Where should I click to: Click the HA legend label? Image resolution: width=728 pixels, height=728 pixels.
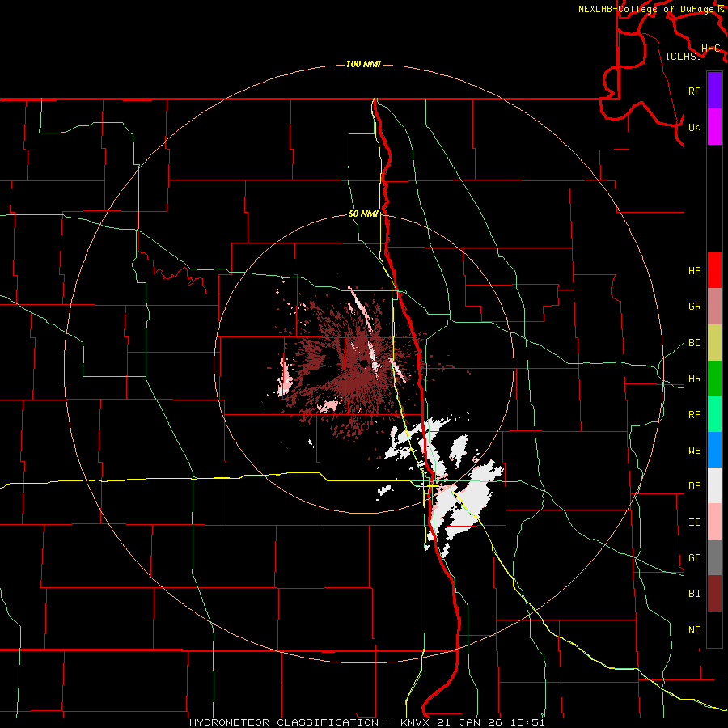(x=695, y=271)
